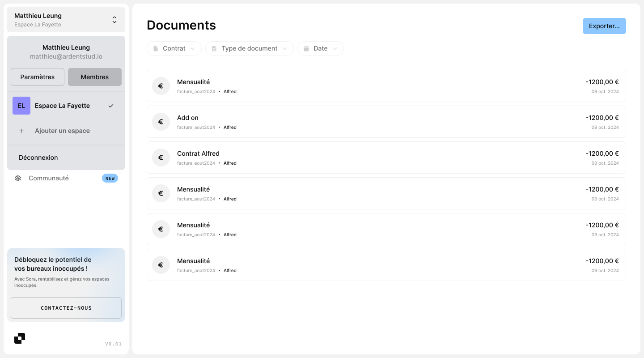Click the checkmark next to Espace La Fayette
Screen dimensions: 644x358
click(x=111, y=106)
